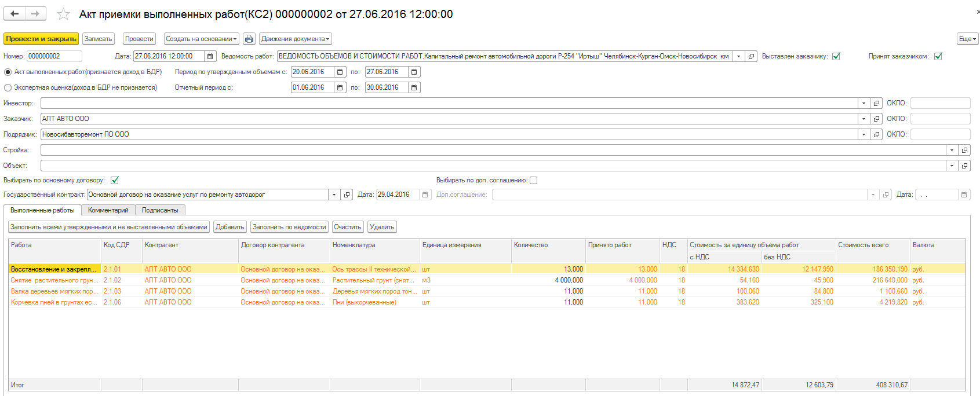Open the Заказчик item card
This screenshot has height=396, width=980.
(876, 119)
